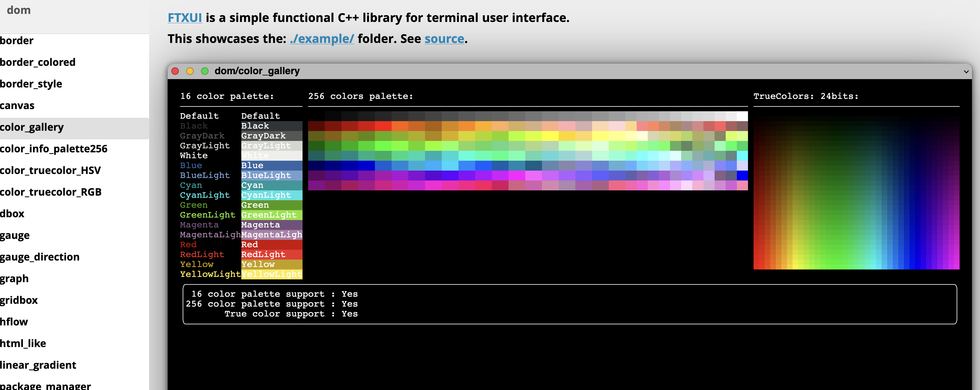This screenshot has width=980, height=390.
Task: Click the dom section heading
Action: point(19,10)
